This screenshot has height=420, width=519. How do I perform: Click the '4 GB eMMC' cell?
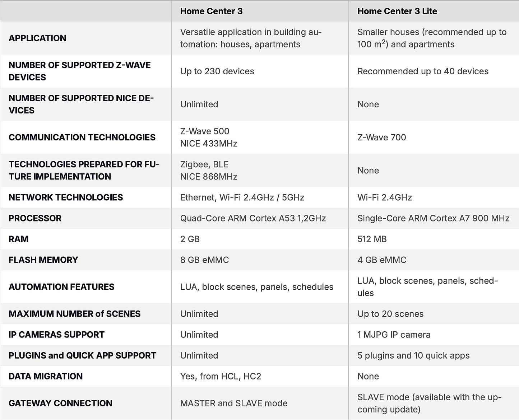click(x=382, y=260)
